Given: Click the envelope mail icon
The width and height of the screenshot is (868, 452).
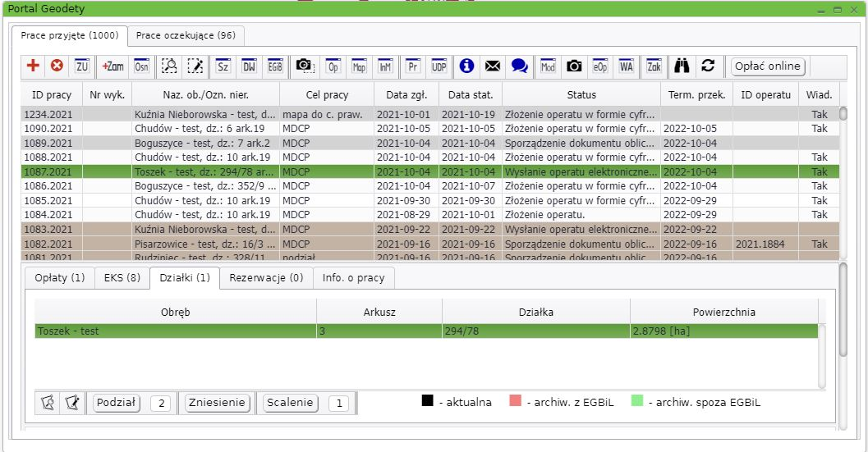Looking at the screenshot, I should (x=492, y=66).
